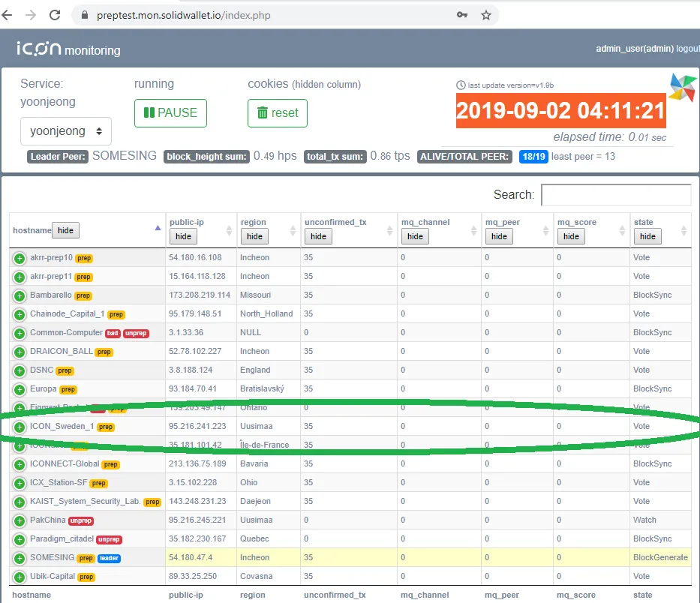Click the bad badge on Common-Computer

[x=113, y=334]
